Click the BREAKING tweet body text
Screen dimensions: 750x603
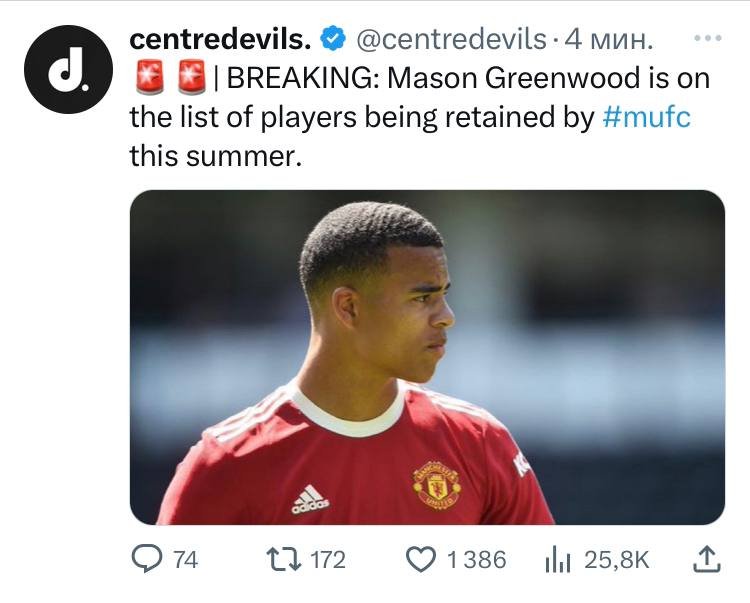(x=400, y=117)
